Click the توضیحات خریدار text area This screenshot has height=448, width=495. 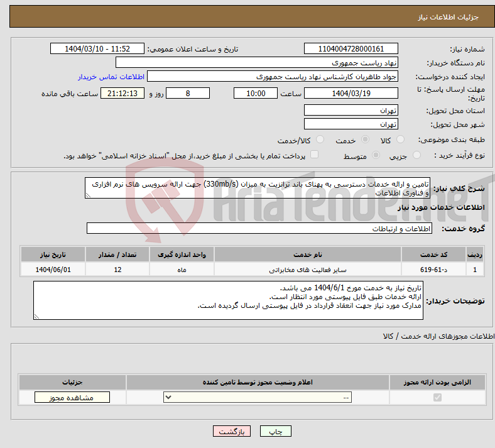228,300
